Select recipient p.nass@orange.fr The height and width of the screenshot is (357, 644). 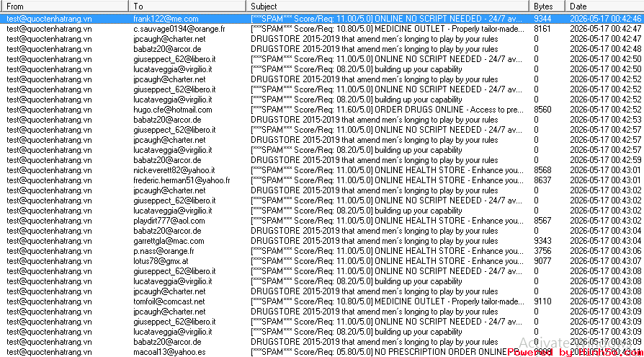coord(164,251)
